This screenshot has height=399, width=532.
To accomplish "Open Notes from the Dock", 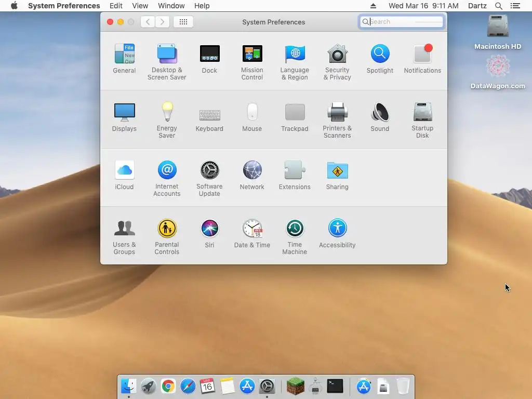I will pos(228,386).
